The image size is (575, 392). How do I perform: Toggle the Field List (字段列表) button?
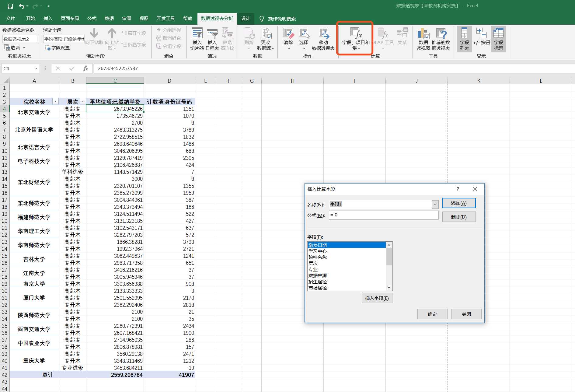464,39
